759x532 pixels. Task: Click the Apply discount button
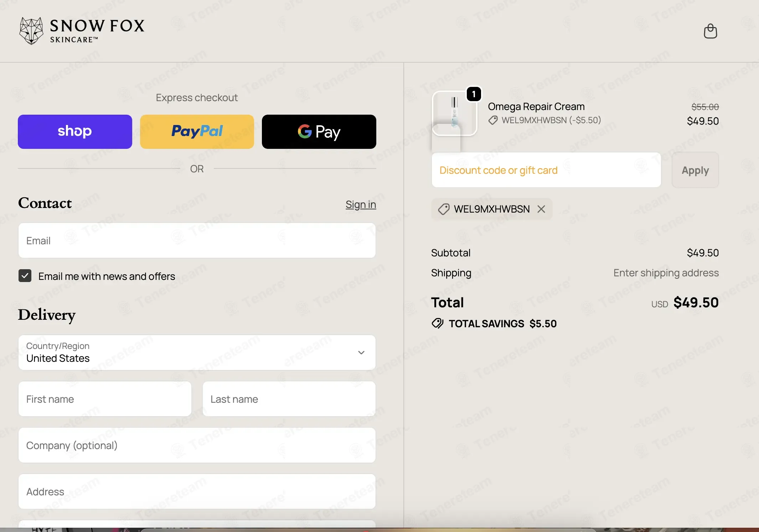click(695, 170)
